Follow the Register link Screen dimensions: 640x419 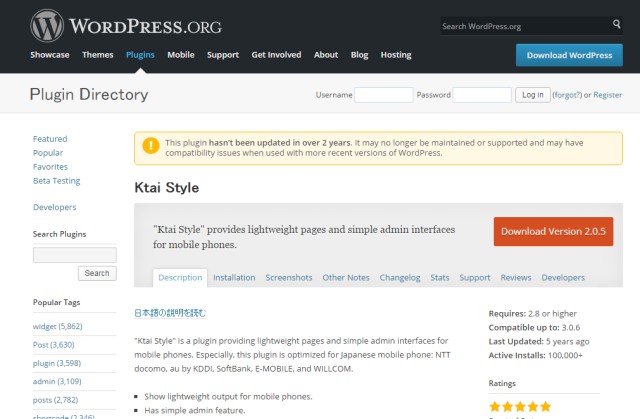(608, 95)
